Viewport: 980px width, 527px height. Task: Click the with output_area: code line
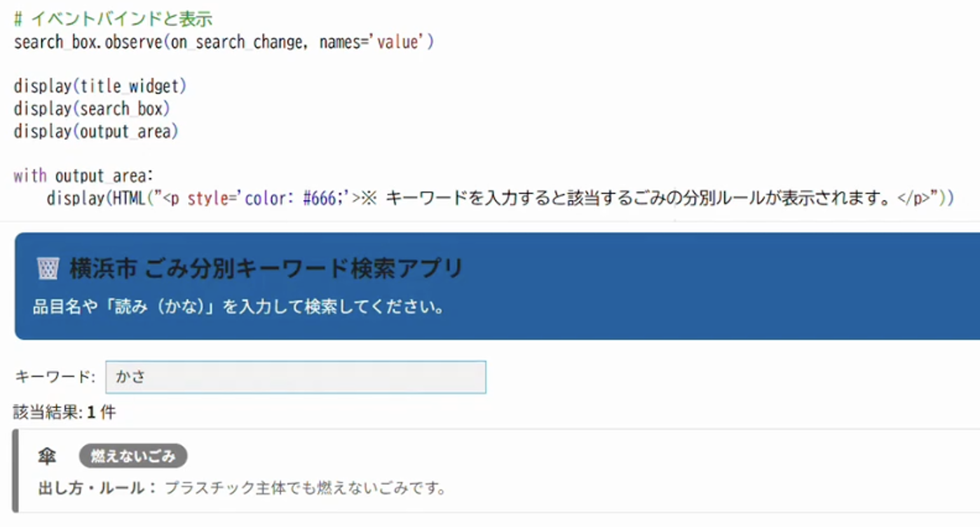[83, 175]
